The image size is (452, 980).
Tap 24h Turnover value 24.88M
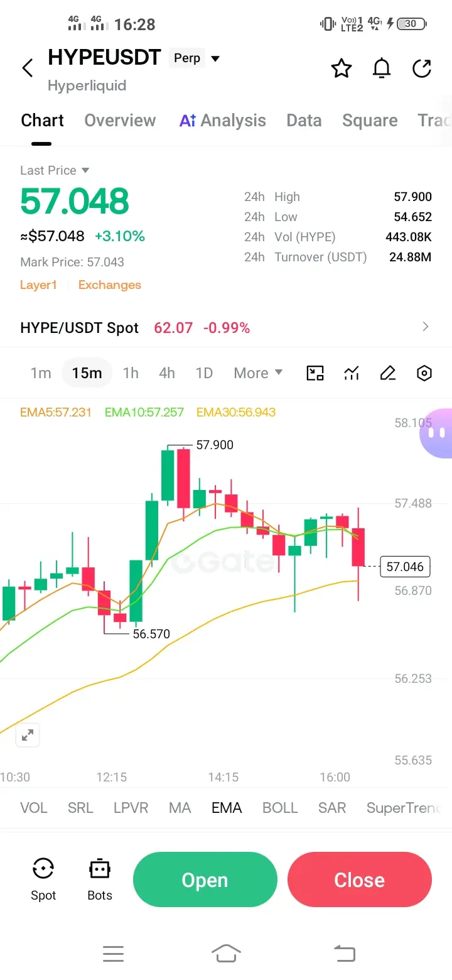click(x=411, y=257)
